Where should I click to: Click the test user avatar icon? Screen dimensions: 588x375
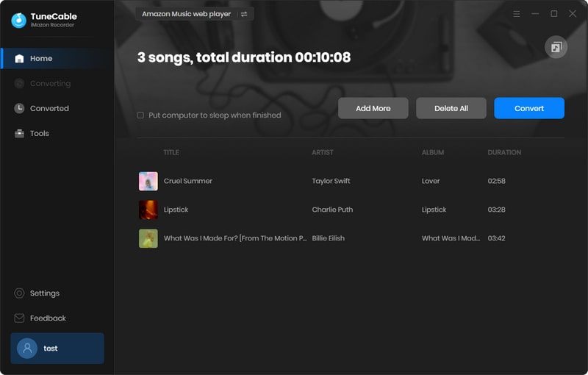coord(27,349)
